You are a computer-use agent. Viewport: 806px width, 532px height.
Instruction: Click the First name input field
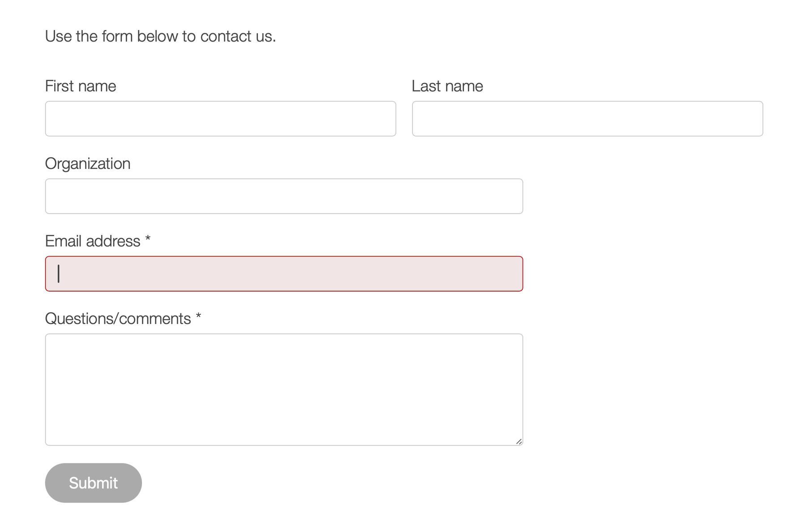point(219,118)
